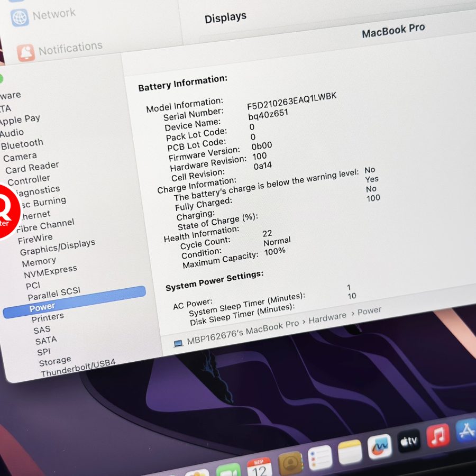476x476 pixels.
Task: Select SATA in the sidebar
Action: coord(46,341)
